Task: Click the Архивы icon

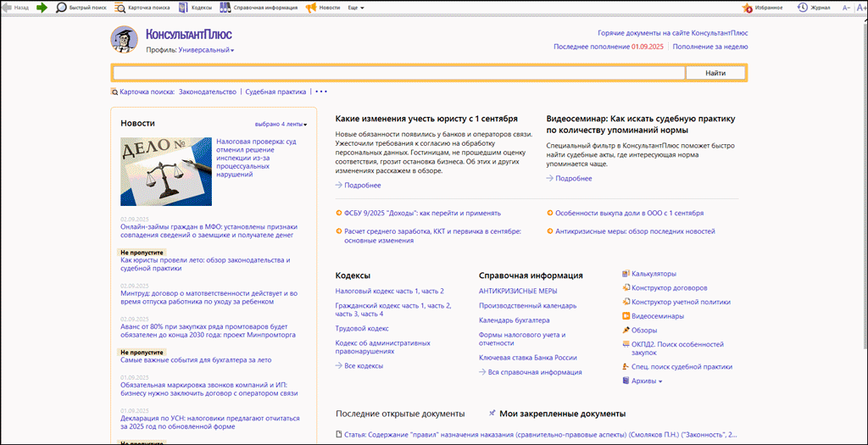Action: tap(626, 381)
